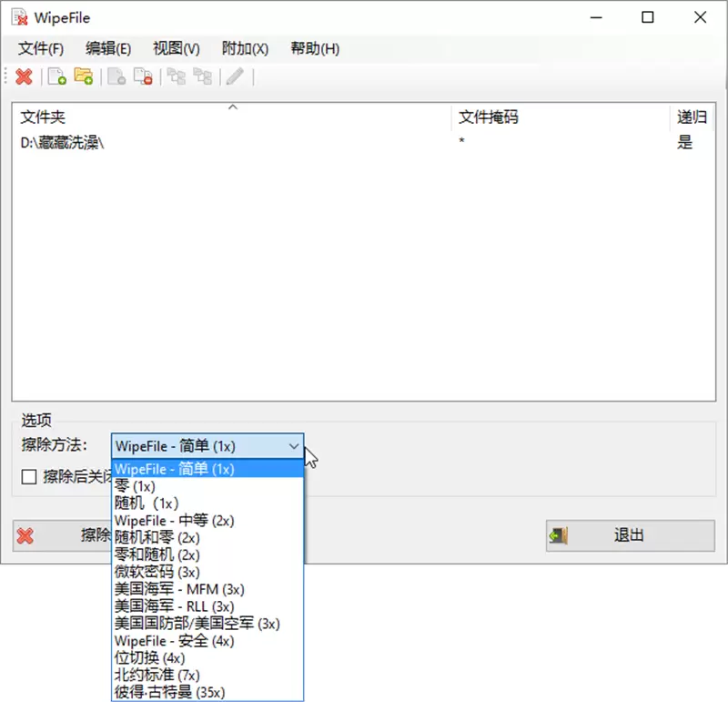This screenshot has height=702, width=728.
Task: Open the 编辑(E) menu
Action: (x=108, y=48)
